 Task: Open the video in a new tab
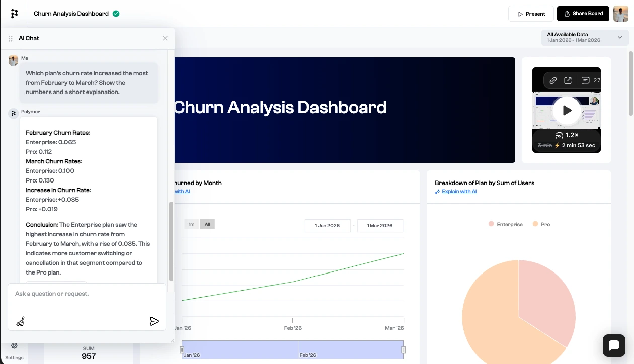point(568,80)
